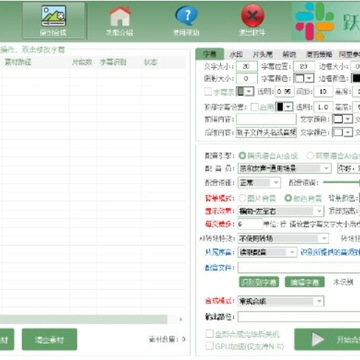Image resolution: width=360 pixels, height=360 pixels.
Task: Click the blue audio recognition link text
Action: [330, 252]
